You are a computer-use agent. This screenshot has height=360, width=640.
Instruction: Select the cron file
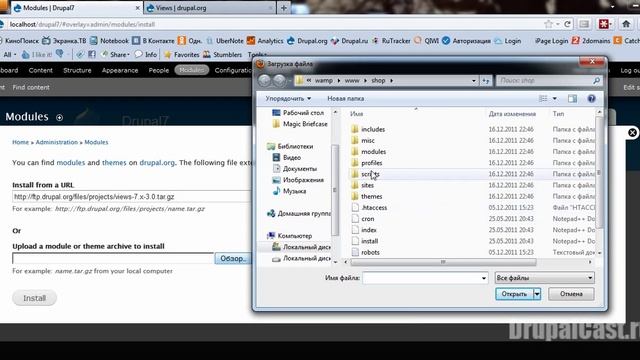[367, 219]
